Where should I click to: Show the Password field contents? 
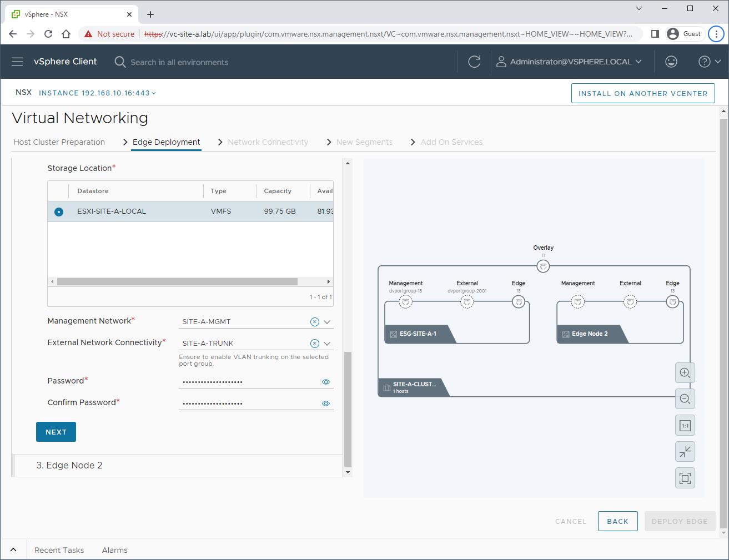(x=326, y=382)
